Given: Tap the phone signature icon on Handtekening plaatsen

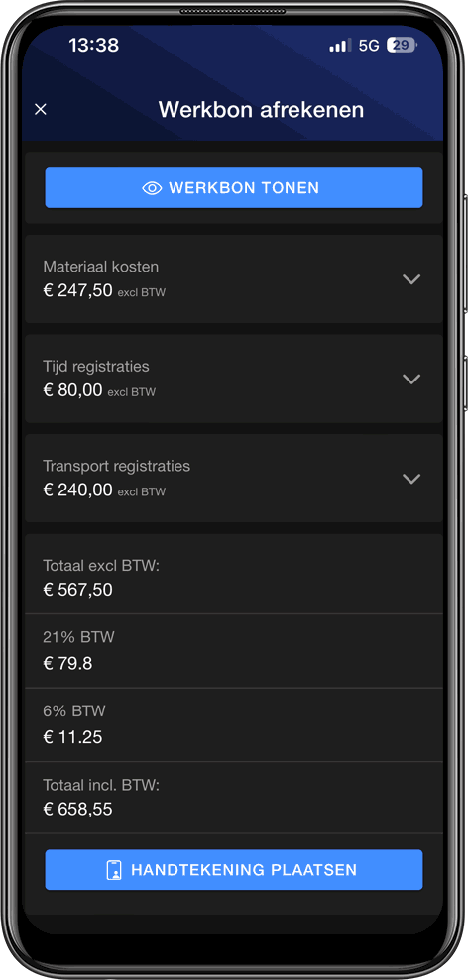Looking at the screenshot, I should (114, 869).
